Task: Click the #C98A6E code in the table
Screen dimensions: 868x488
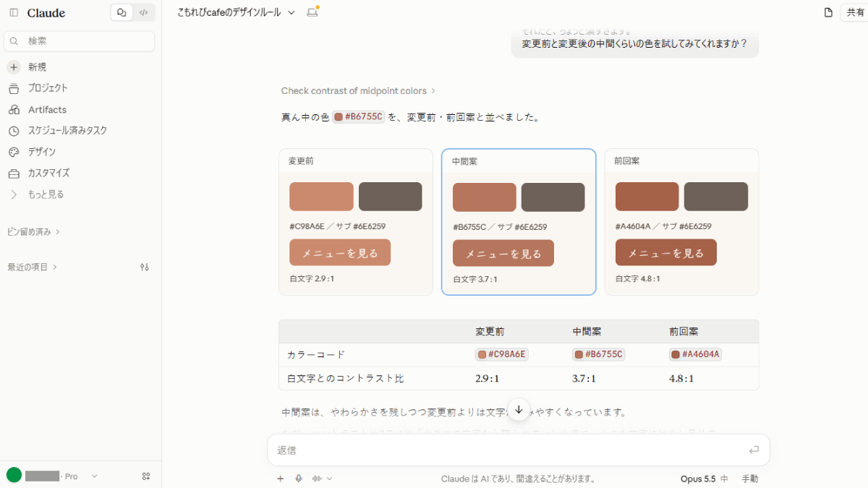Action: [502, 354]
